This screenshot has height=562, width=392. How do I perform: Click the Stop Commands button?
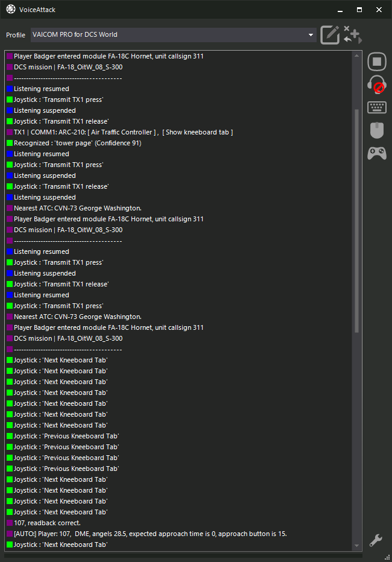coord(376,62)
